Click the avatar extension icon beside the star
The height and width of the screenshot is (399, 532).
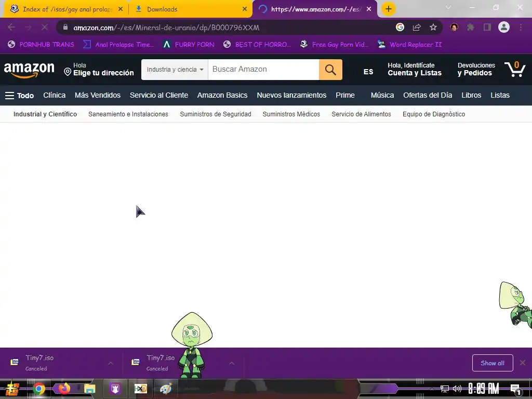click(x=454, y=27)
